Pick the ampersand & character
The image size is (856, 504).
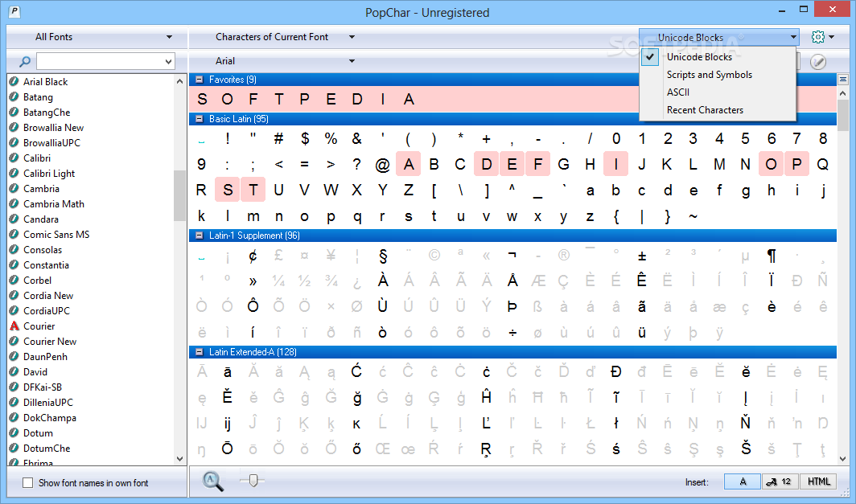point(356,138)
